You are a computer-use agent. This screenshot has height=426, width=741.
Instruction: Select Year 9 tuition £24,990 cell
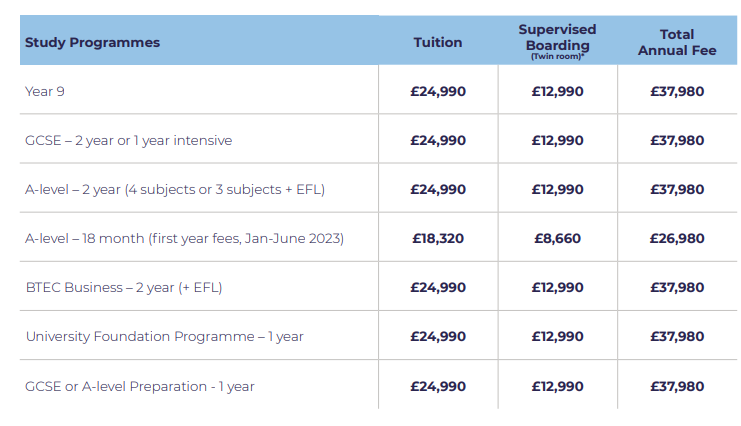[438, 91]
